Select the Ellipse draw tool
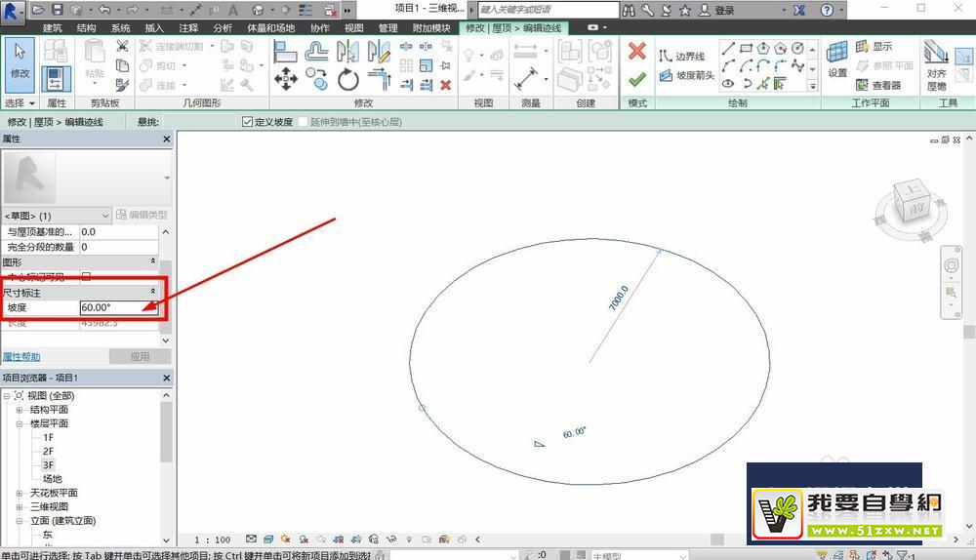Image resolution: width=976 pixels, height=560 pixels. tap(728, 83)
